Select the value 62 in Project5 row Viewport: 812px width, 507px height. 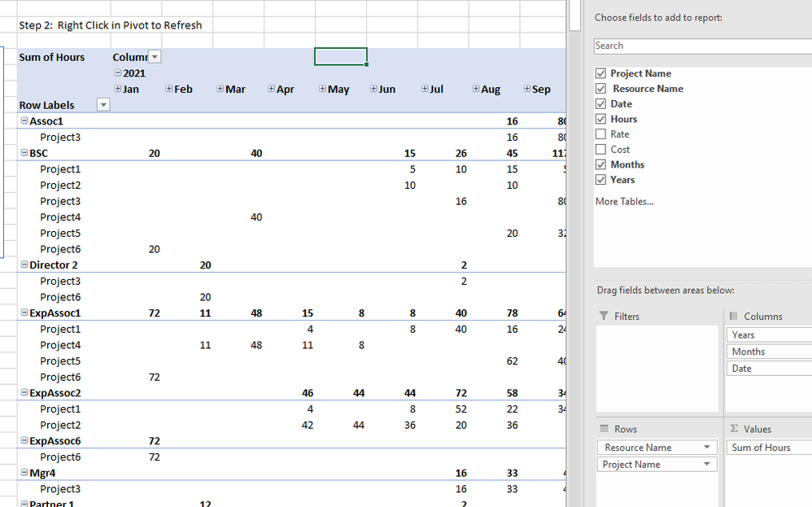(512, 361)
